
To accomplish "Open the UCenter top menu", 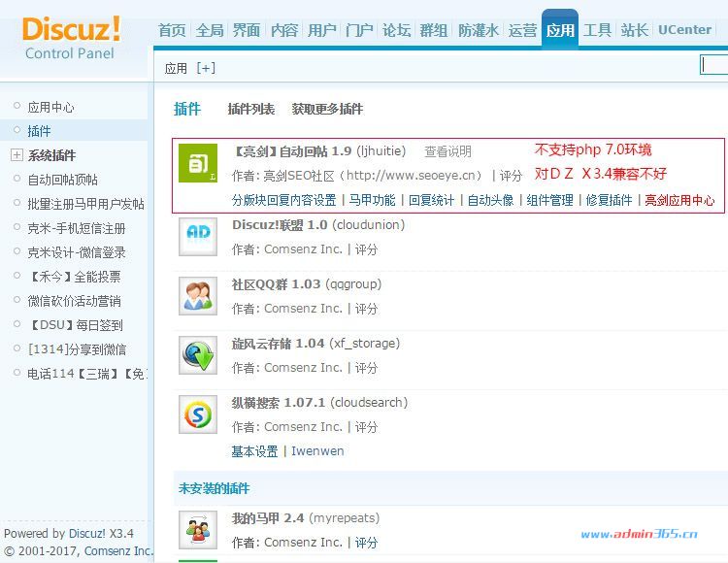I will [685, 30].
